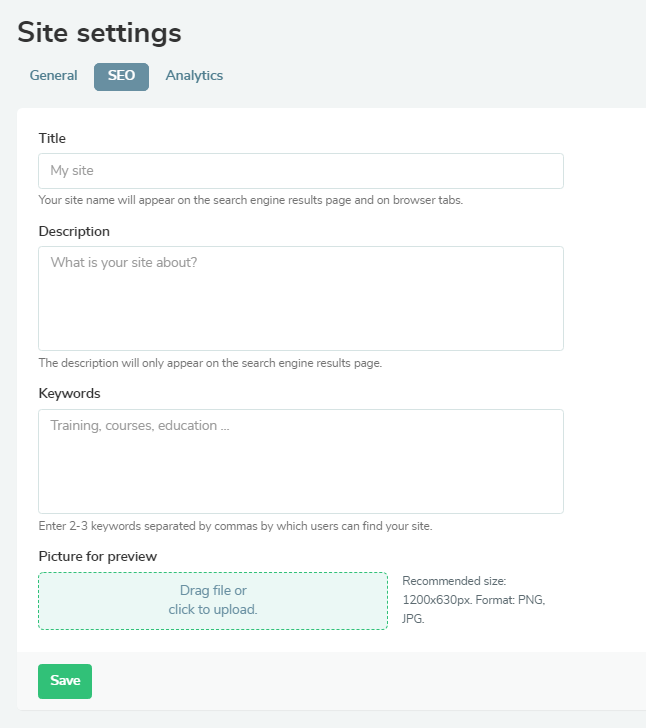This screenshot has width=646, height=728.
Task: Click the "Format: PNG, JPG" text
Action: point(473,610)
